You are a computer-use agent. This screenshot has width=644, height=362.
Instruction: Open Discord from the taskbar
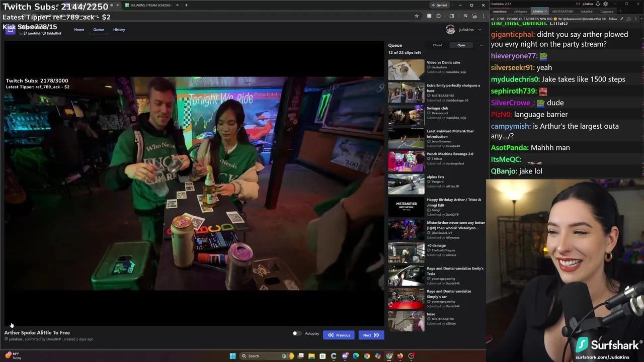tap(345, 356)
